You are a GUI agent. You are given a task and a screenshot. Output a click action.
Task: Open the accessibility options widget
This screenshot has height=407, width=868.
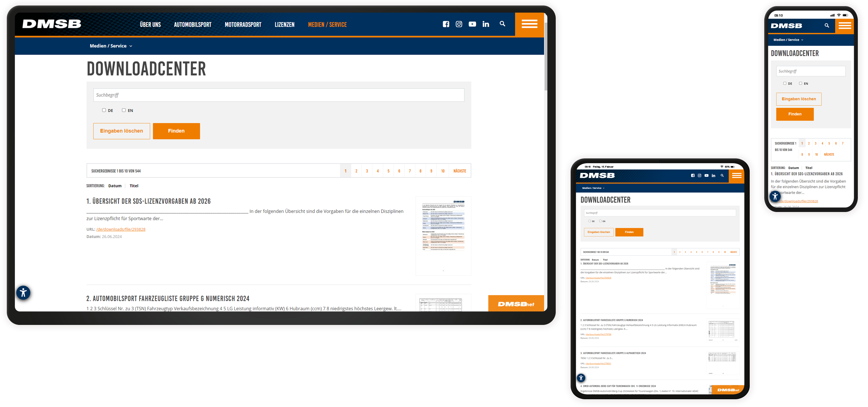pos(23,292)
